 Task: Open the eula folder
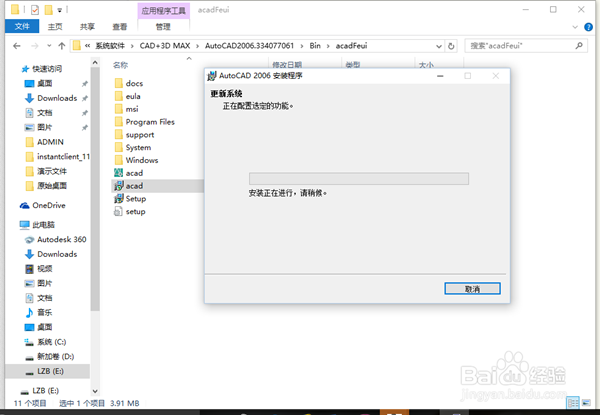tap(127, 96)
